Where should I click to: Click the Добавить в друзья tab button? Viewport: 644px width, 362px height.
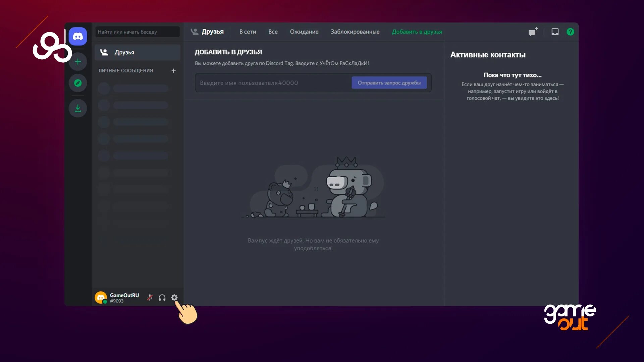click(x=417, y=32)
